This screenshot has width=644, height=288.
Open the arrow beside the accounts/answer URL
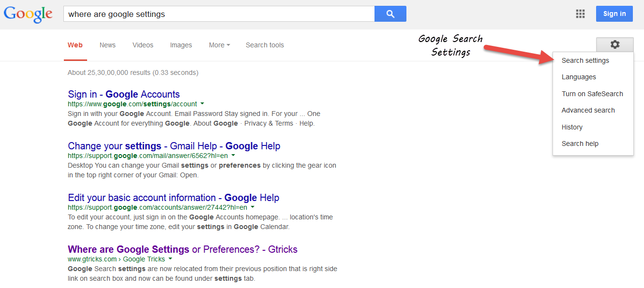tap(253, 207)
